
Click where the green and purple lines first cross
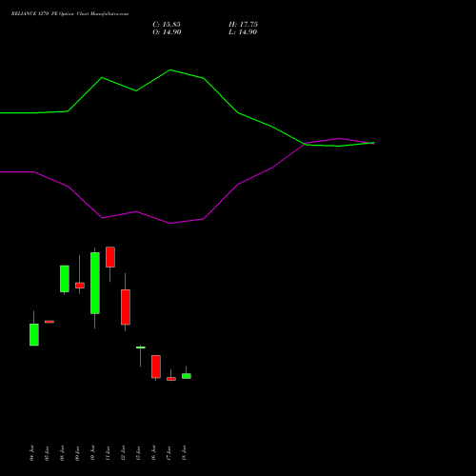coord(305,144)
